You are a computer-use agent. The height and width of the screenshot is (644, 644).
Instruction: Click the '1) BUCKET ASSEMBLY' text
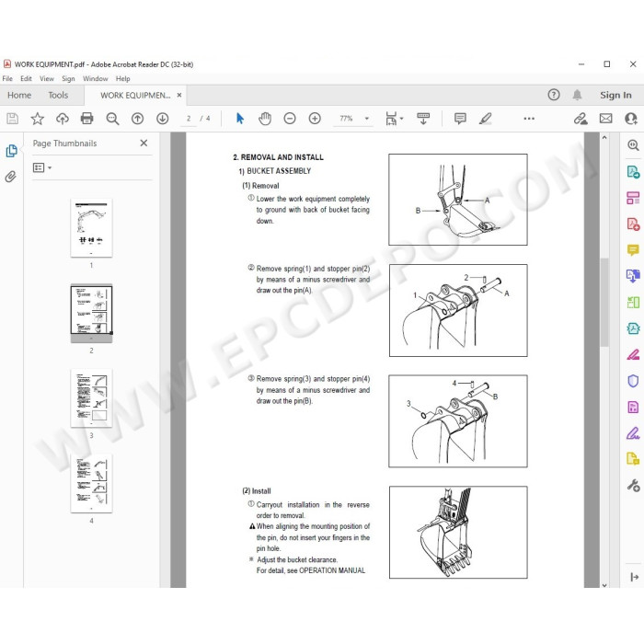[x=274, y=171]
